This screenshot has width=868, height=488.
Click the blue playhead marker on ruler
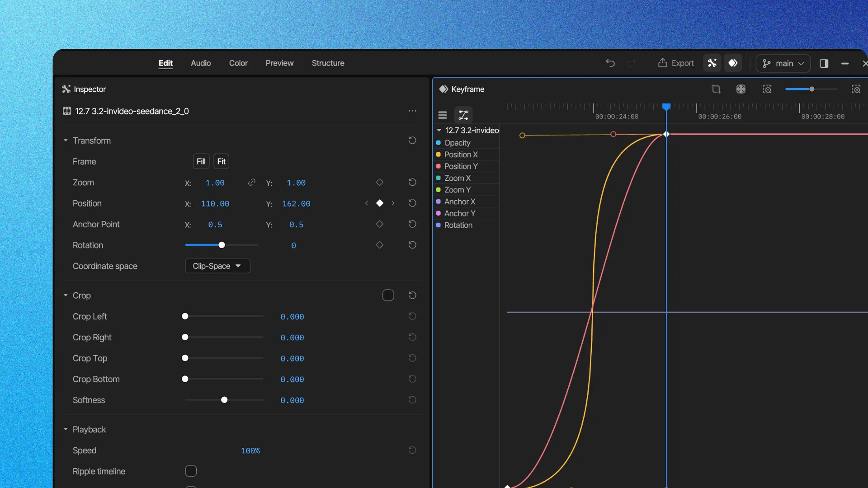666,107
